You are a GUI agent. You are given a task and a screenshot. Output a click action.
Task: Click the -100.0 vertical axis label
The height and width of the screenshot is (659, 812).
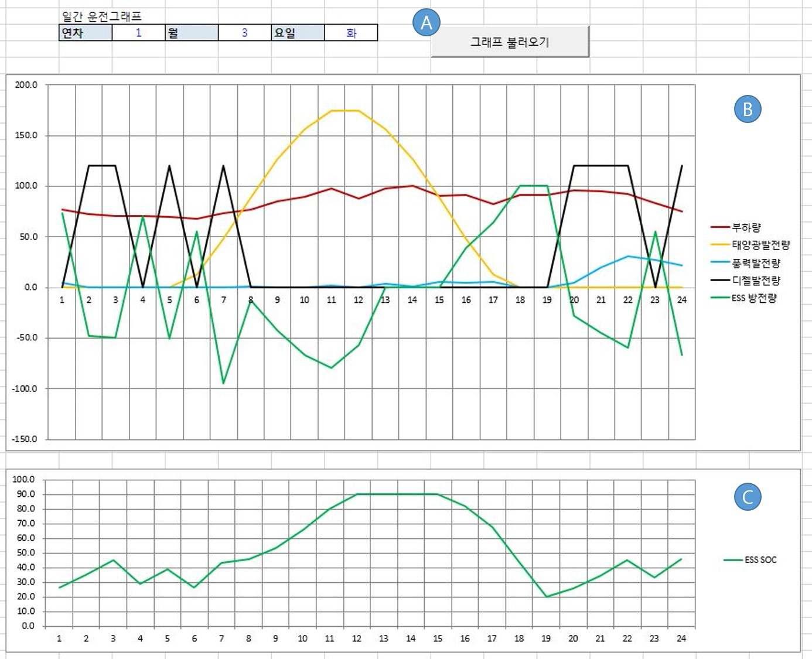coord(25,388)
